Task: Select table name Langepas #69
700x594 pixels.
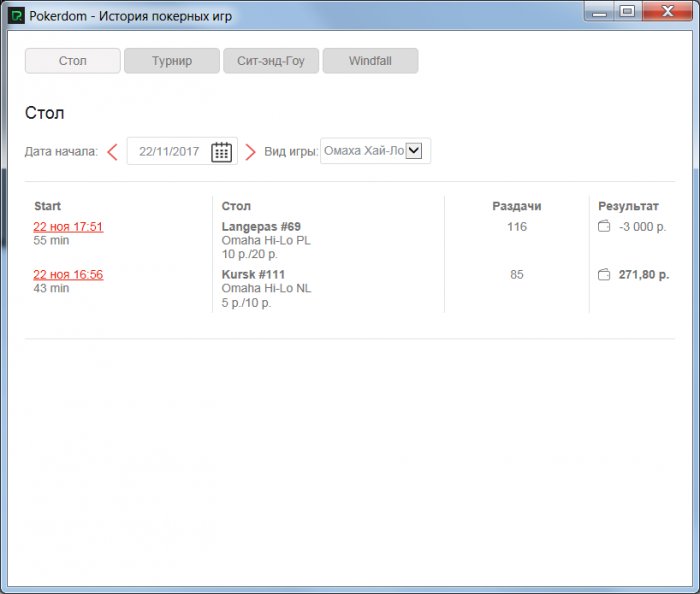Action: click(261, 227)
